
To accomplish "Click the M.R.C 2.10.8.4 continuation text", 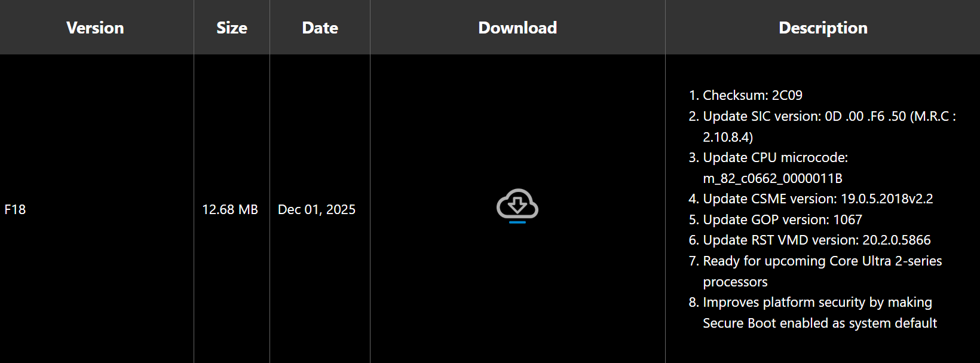I will 728,137.
